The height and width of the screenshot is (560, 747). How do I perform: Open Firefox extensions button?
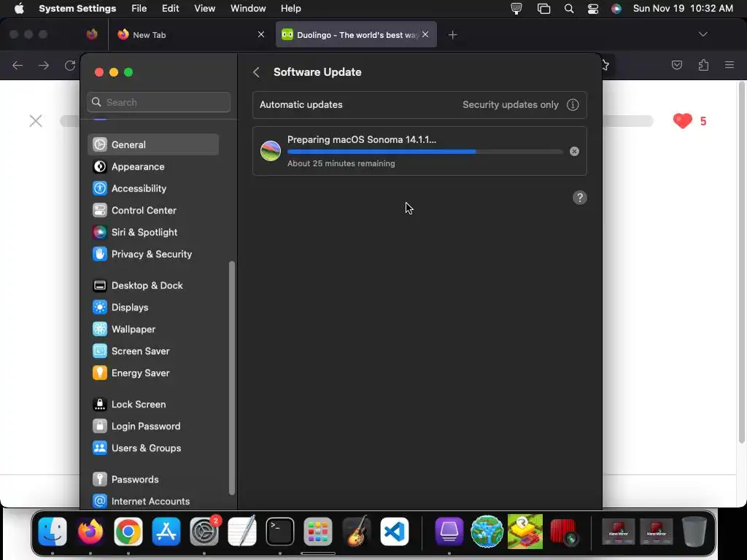point(703,65)
